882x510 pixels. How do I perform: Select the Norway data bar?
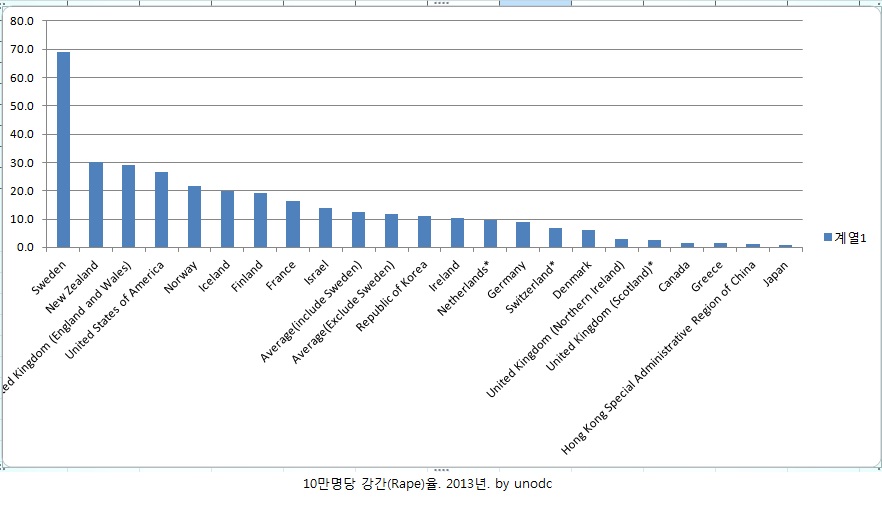coord(194,217)
